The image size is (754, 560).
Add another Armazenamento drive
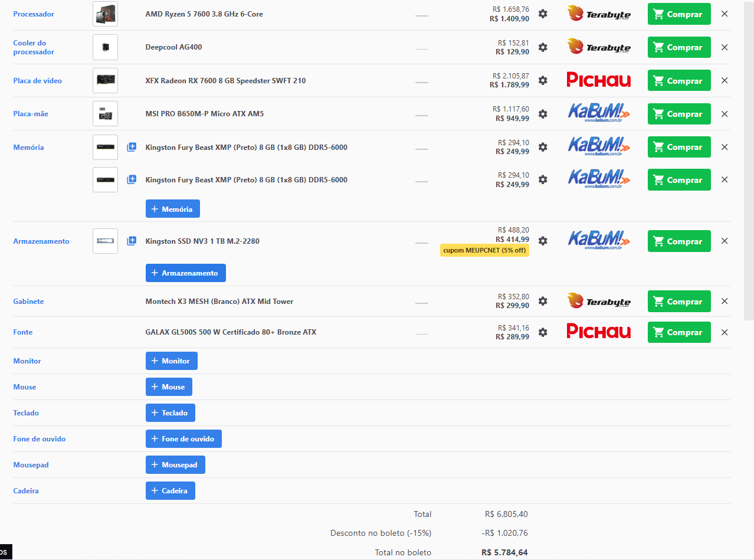186,273
